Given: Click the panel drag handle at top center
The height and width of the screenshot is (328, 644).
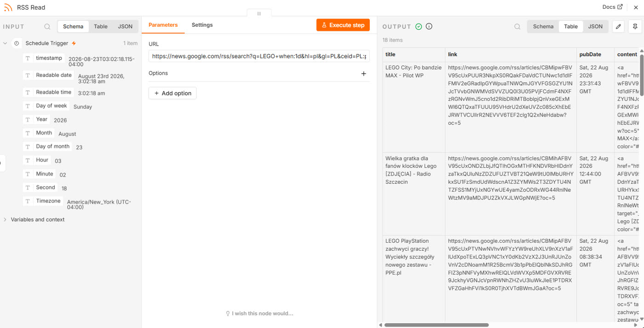Looking at the screenshot, I should click(259, 13).
